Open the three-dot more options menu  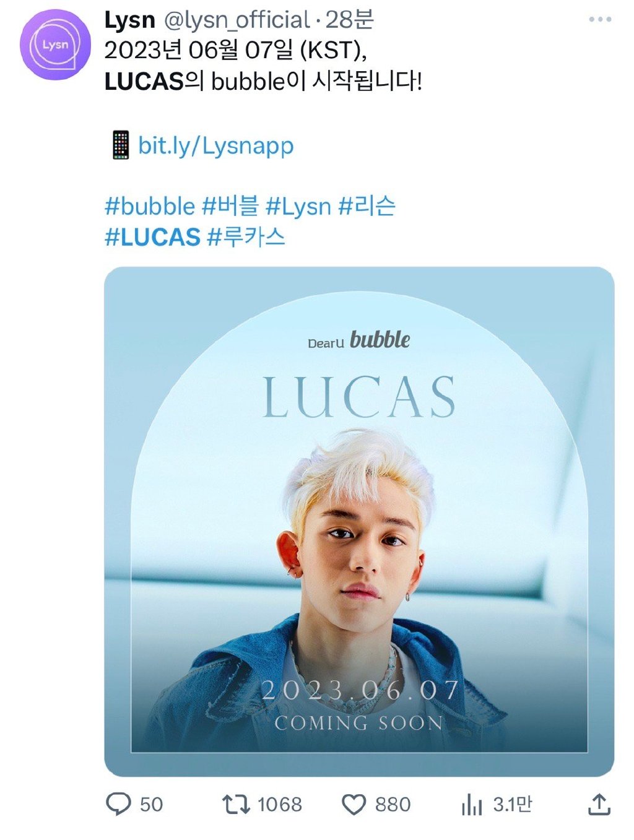tap(600, 20)
